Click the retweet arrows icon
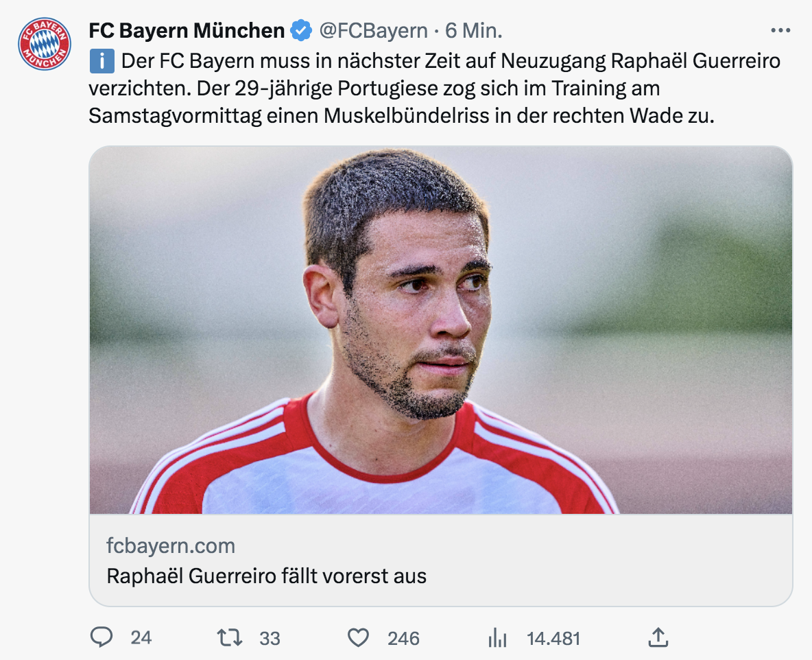The height and width of the screenshot is (660, 812). click(229, 638)
